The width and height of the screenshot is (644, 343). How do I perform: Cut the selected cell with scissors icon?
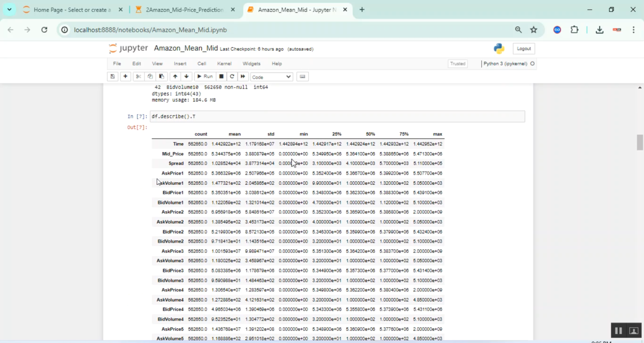point(138,77)
